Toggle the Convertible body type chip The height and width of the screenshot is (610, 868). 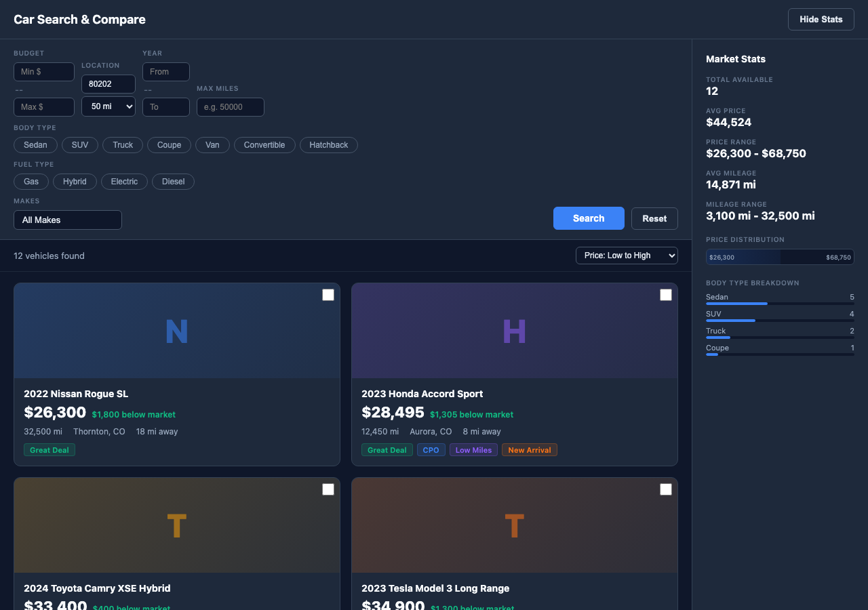[x=264, y=145]
